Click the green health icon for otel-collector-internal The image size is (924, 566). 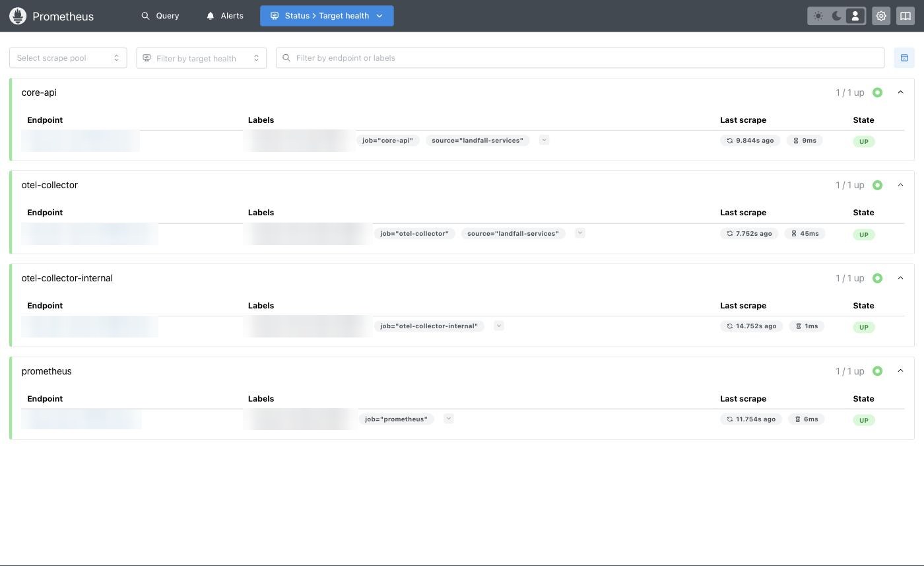877,278
